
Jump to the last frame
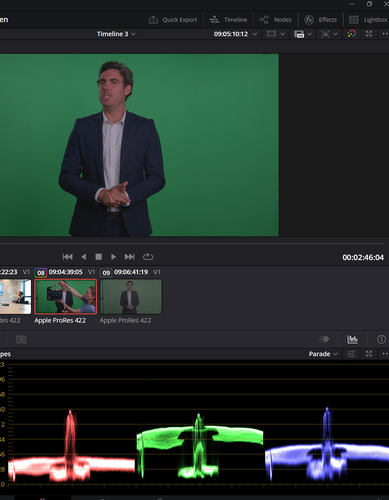coord(130,257)
